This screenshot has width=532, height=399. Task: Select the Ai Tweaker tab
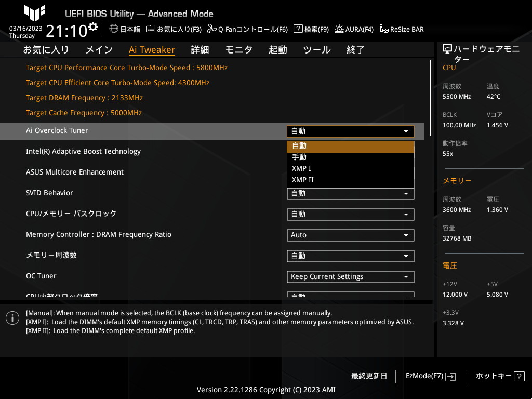pos(152,50)
